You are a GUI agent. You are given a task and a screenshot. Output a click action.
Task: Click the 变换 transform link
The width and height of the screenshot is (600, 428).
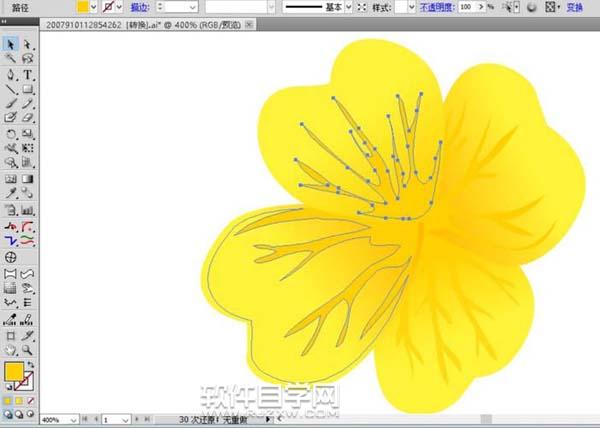[x=575, y=6]
